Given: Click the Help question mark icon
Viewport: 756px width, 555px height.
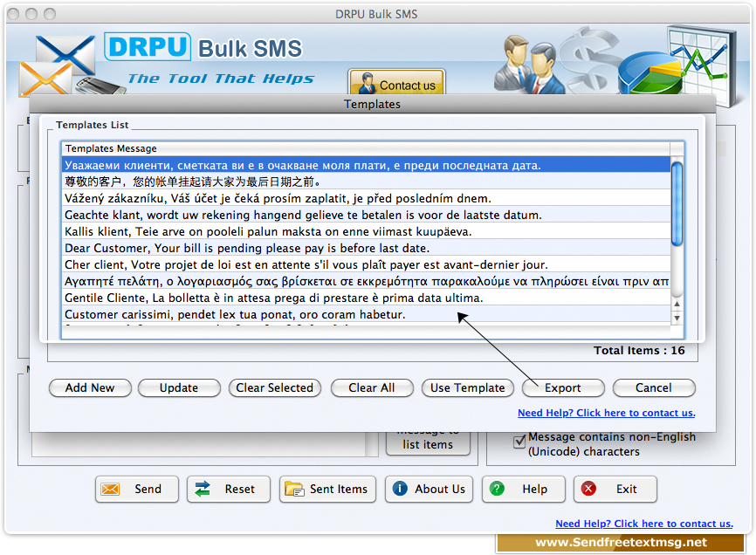Looking at the screenshot, I should coord(497,489).
